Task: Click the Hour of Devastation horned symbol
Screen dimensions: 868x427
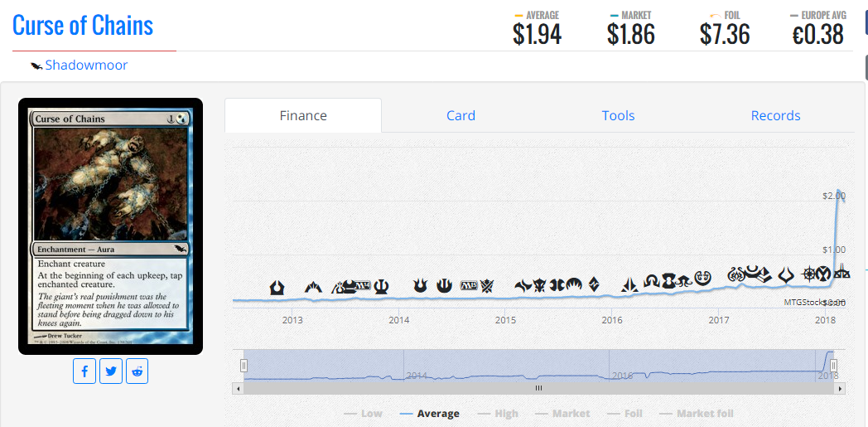Action: [786, 274]
